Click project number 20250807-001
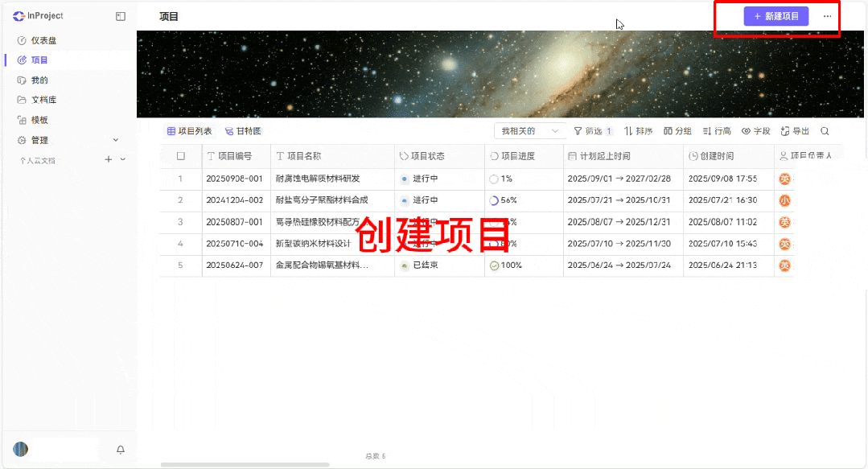 point(234,222)
